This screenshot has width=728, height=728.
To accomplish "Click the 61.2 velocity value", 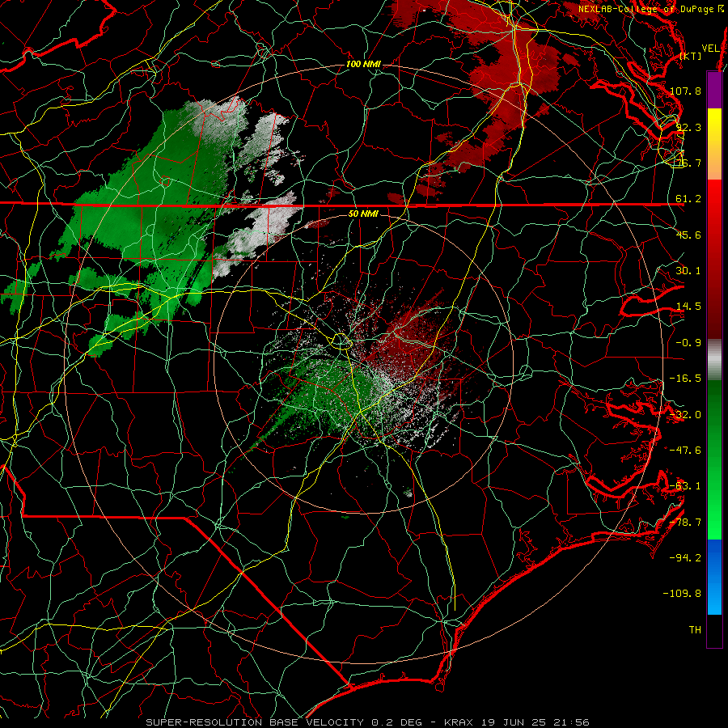I will click(x=688, y=199).
